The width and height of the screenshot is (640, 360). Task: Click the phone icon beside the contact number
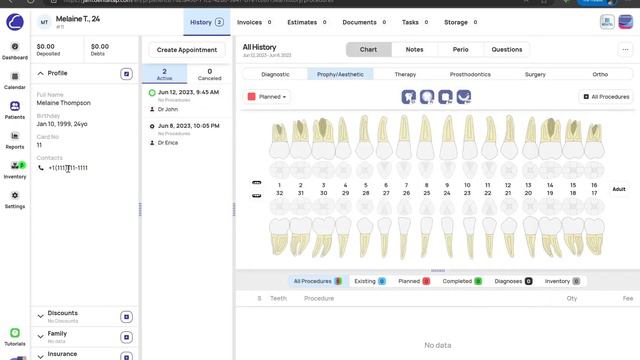click(41, 168)
